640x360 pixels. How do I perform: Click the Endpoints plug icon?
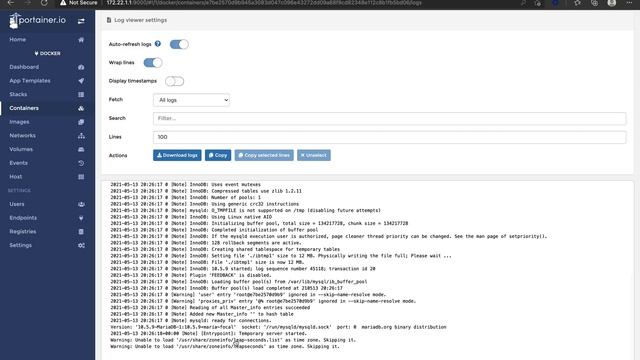click(x=81, y=218)
